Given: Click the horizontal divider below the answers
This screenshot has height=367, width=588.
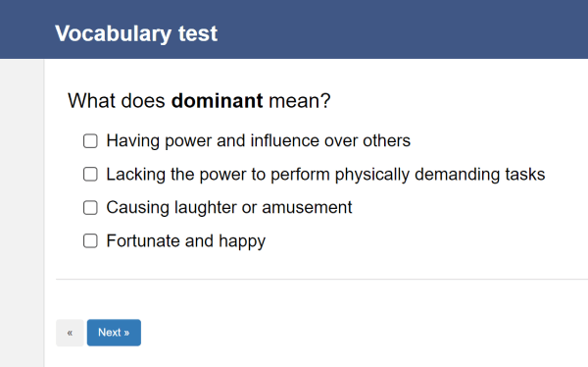Looking at the screenshot, I should click(x=321, y=279).
